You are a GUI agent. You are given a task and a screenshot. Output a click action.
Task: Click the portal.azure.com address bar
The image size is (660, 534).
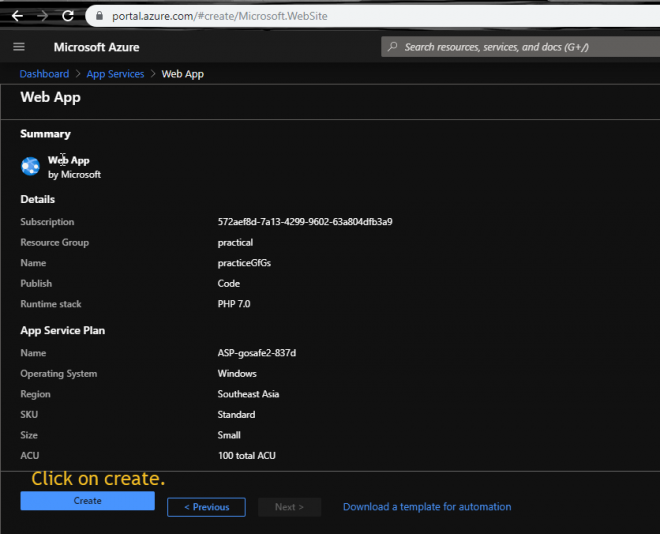click(373, 16)
